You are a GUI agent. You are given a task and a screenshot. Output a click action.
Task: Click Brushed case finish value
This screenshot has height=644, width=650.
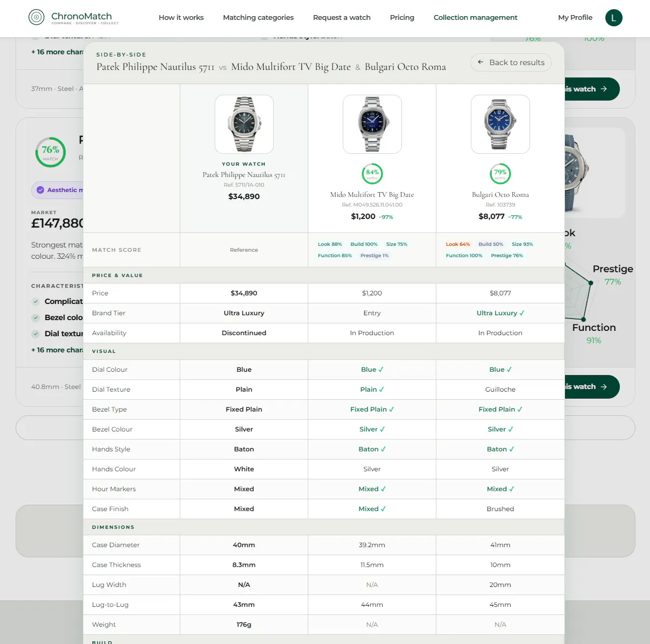click(x=500, y=509)
